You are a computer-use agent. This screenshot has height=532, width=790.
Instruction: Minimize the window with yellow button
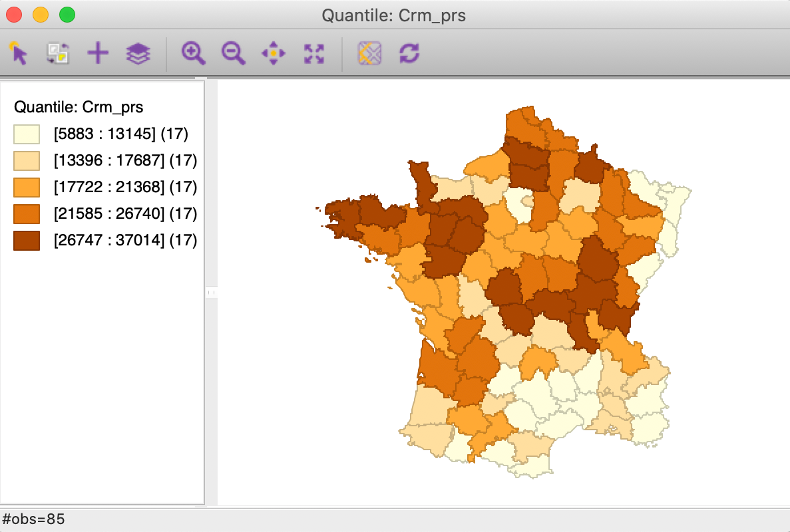click(x=41, y=15)
